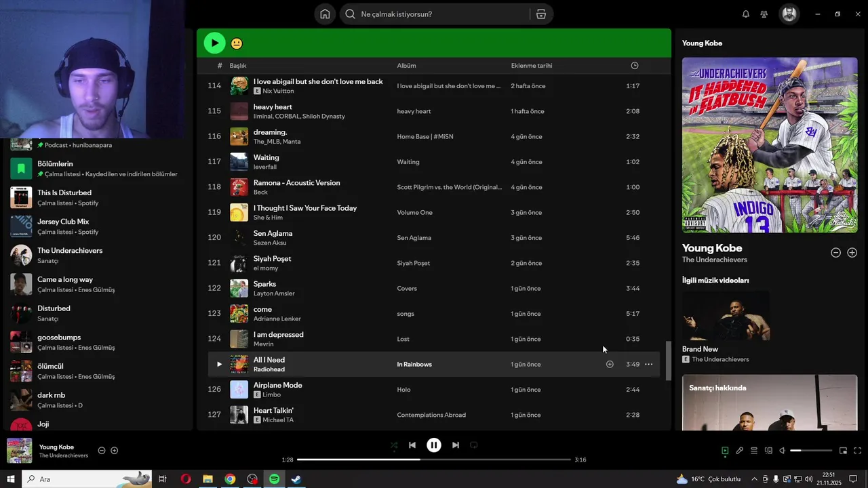Screen dimensions: 868x488
Task: Click the It Happened in Flatbush cover
Action: pos(770,145)
